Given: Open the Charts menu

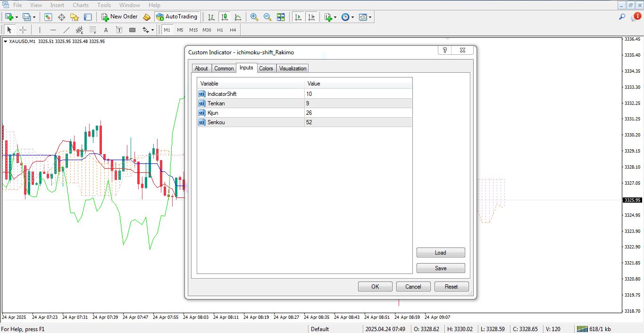Looking at the screenshot, I should pyautogui.click(x=81, y=5).
